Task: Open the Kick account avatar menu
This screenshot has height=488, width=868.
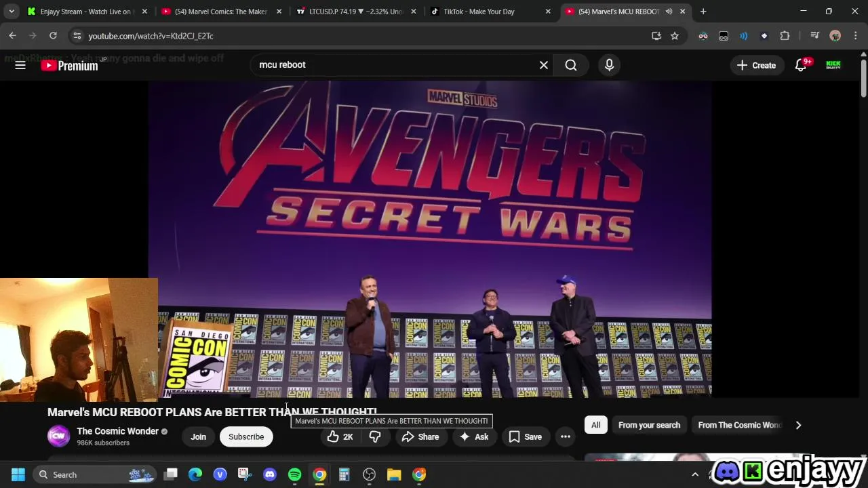Action: point(833,65)
